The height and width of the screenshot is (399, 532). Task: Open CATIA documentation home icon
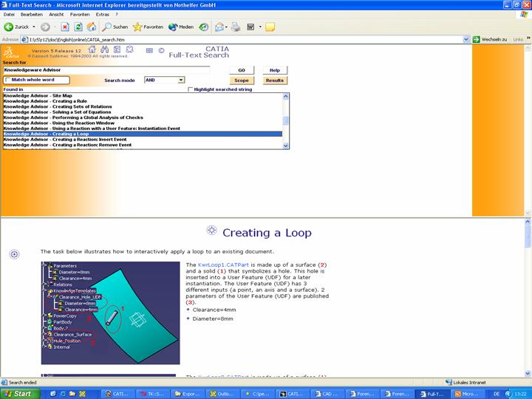tap(92, 50)
